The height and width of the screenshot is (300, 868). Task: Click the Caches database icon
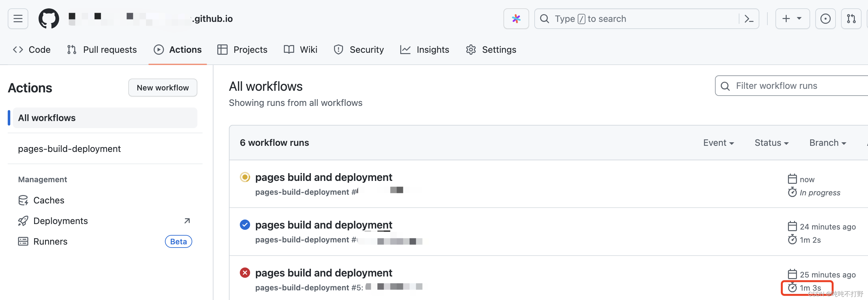coord(23,201)
